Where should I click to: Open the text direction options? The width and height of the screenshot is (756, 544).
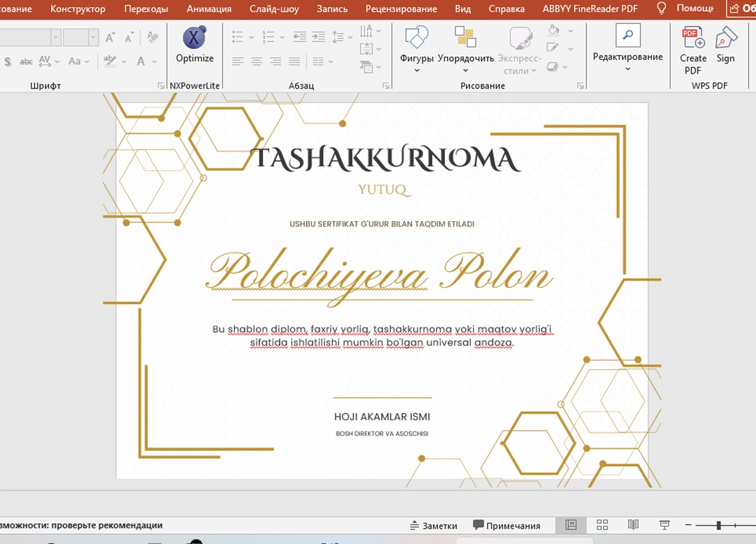[370, 31]
